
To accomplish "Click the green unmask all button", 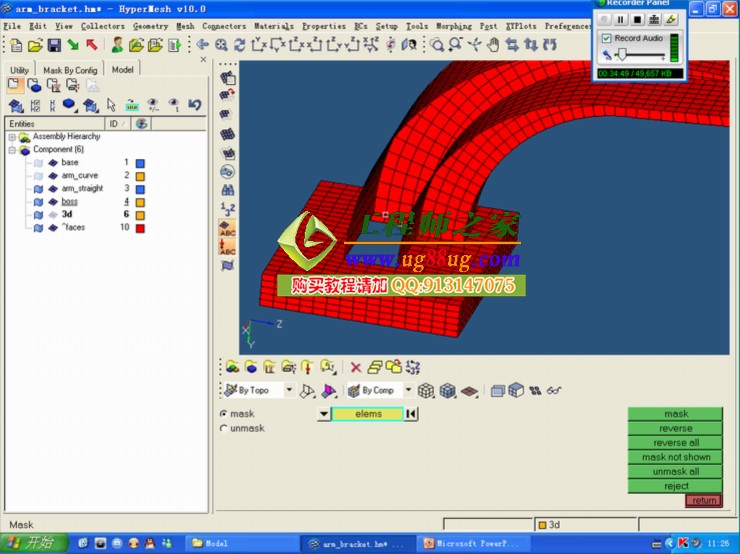I will pos(675,471).
